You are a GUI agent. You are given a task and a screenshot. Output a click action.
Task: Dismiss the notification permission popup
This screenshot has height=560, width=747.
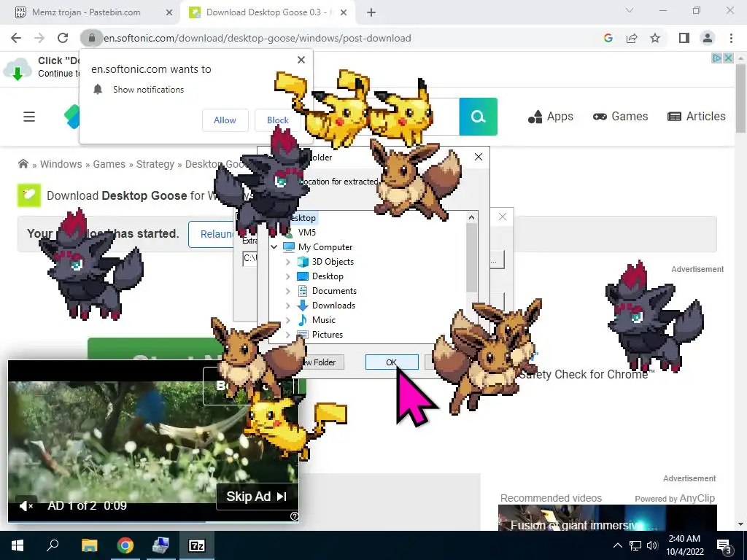301,60
